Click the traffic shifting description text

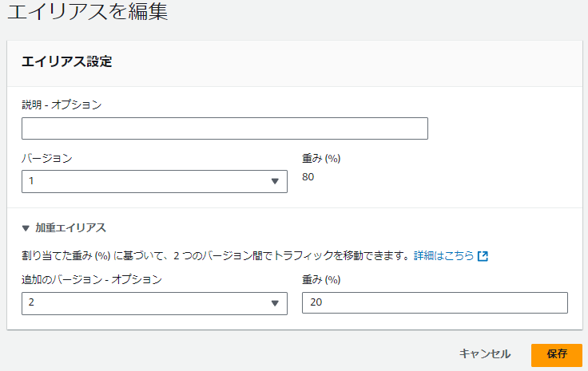(216, 255)
